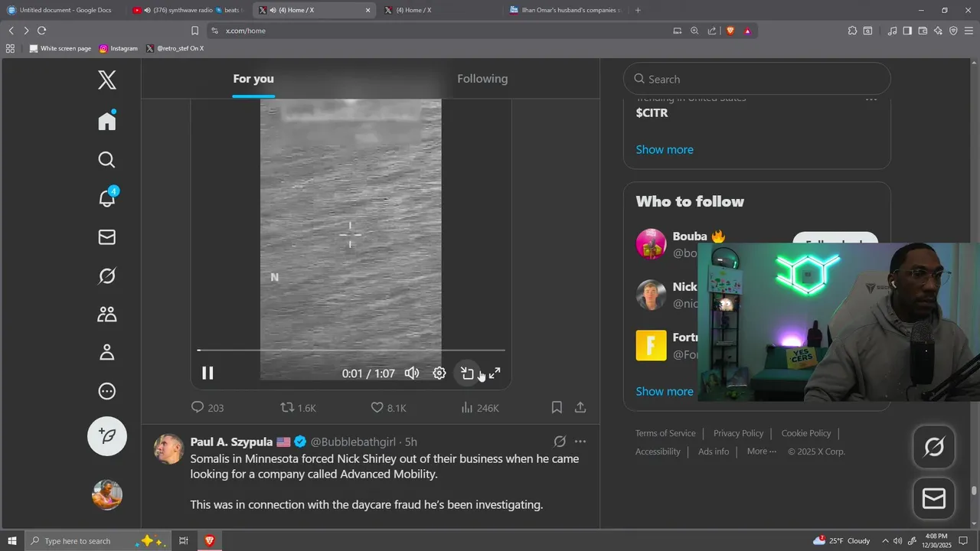Focus the X Search field
Screen dimensions: 980x551
[x=757, y=79]
